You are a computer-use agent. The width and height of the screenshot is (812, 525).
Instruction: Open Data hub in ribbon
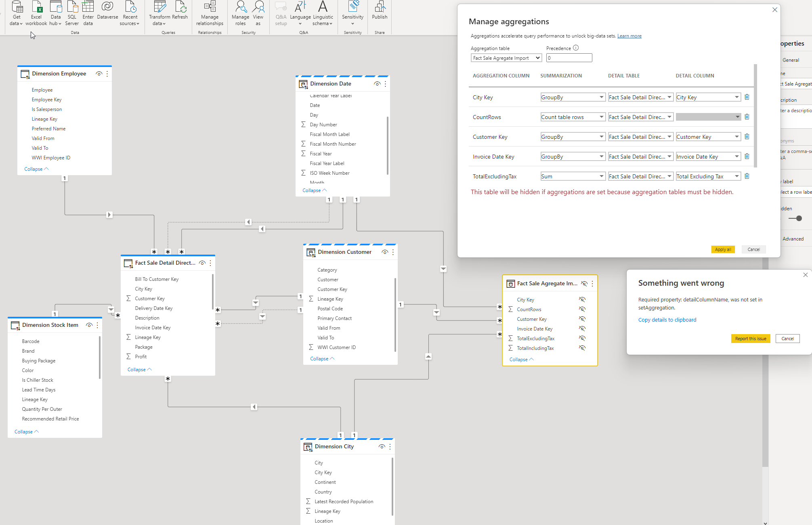[55, 13]
